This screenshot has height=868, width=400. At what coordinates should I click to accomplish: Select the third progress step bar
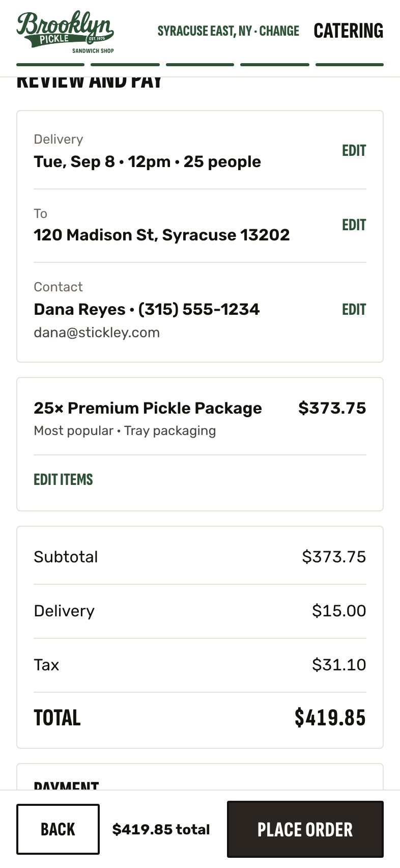(x=200, y=65)
